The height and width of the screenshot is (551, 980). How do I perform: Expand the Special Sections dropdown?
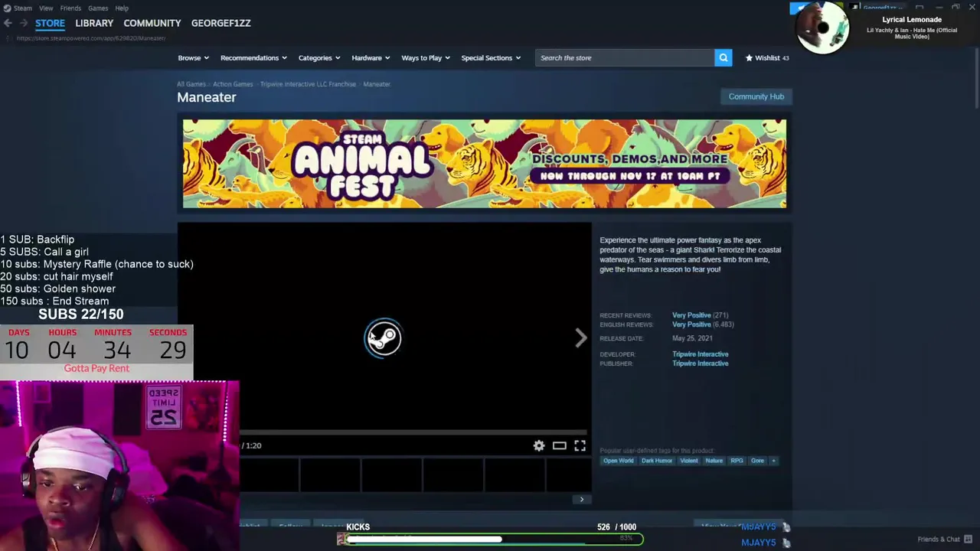pos(491,57)
